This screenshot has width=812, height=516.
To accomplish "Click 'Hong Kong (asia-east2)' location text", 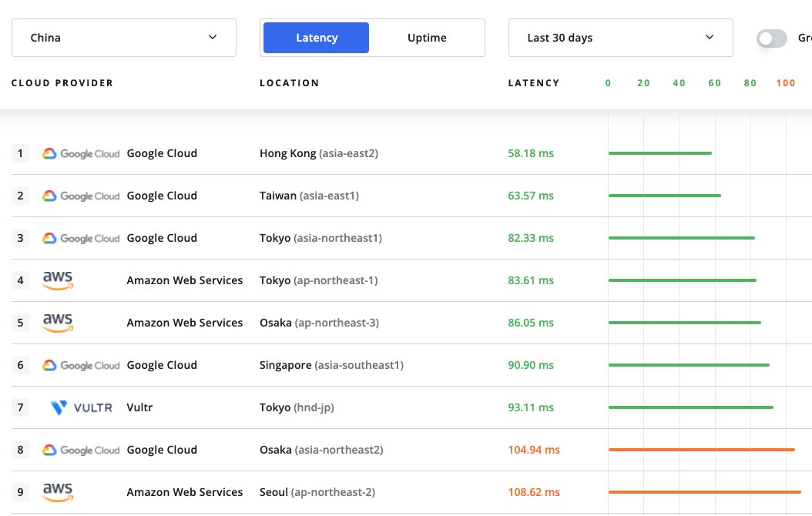I will tap(319, 154).
